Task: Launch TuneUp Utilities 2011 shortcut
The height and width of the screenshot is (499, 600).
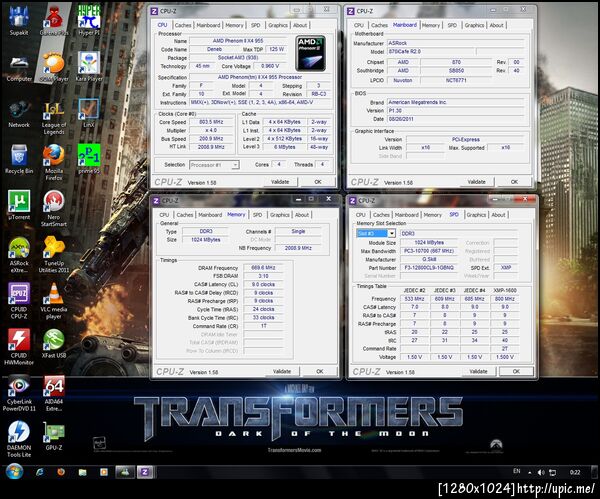Action: pyautogui.click(x=54, y=255)
